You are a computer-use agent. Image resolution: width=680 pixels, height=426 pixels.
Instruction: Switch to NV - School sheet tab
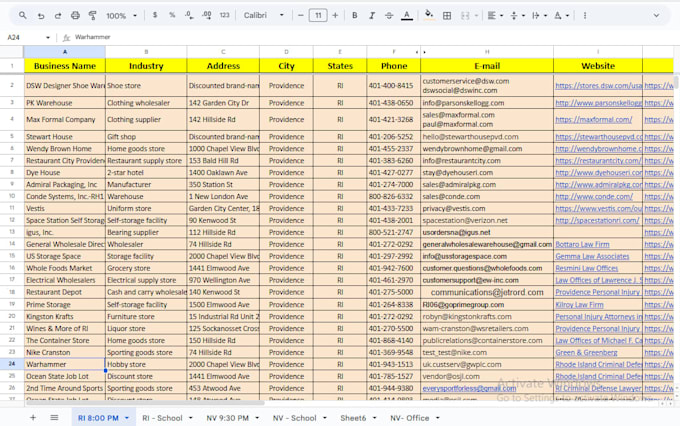pyautogui.click(x=294, y=418)
